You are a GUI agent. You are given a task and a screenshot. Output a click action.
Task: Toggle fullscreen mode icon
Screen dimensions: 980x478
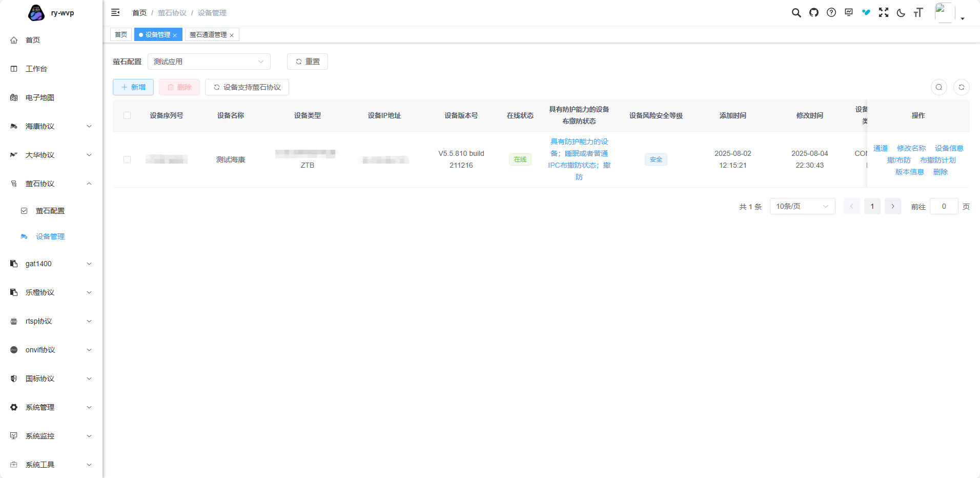(884, 13)
